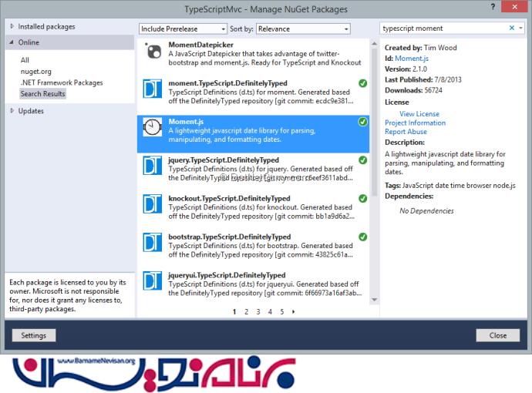Viewport: 532px width, 393px height.
Task: Go to next results page arrow
Action: point(294,311)
